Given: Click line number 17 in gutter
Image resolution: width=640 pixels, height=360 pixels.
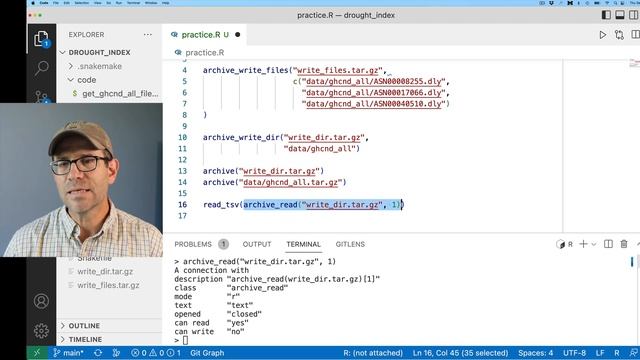Looking at the screenshot, I should pos(182,216).
